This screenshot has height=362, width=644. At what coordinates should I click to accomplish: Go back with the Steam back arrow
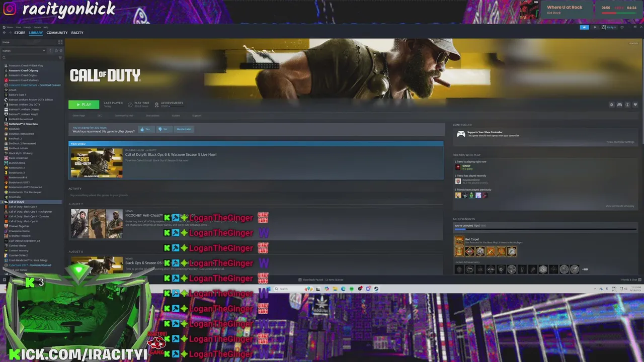(4, 33)
